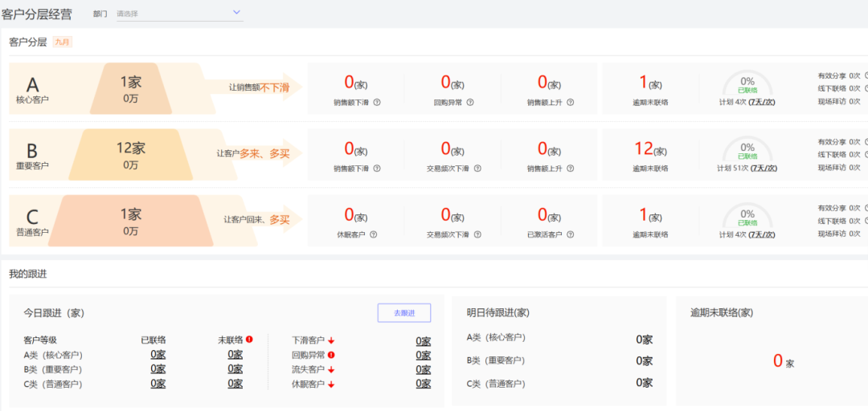Screen dimensions: 868x411
Task: Click help icon next to 回购异常 in A row
Action: 470,102
